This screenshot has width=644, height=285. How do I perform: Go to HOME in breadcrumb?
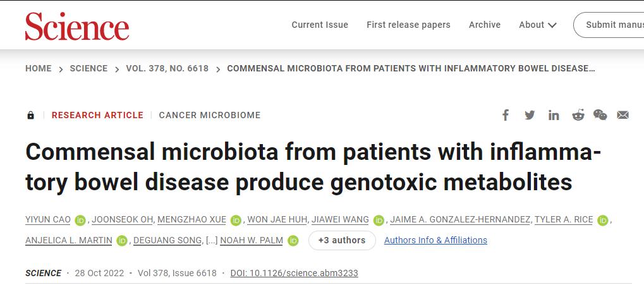(39, 69)
